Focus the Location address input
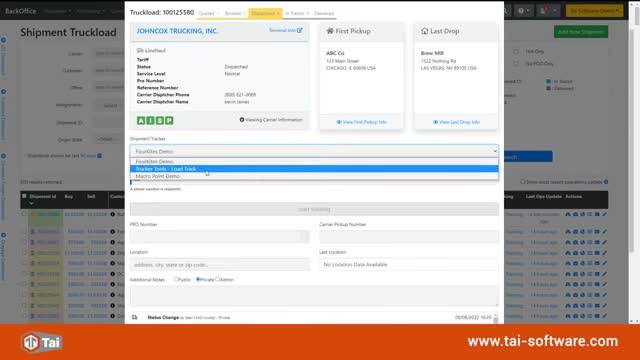 (x=220, y=265)
